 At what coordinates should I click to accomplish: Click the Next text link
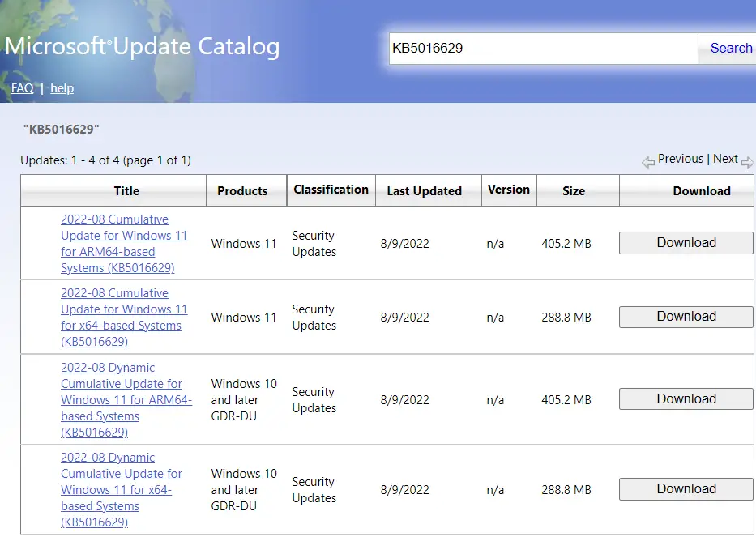point(725,159)
